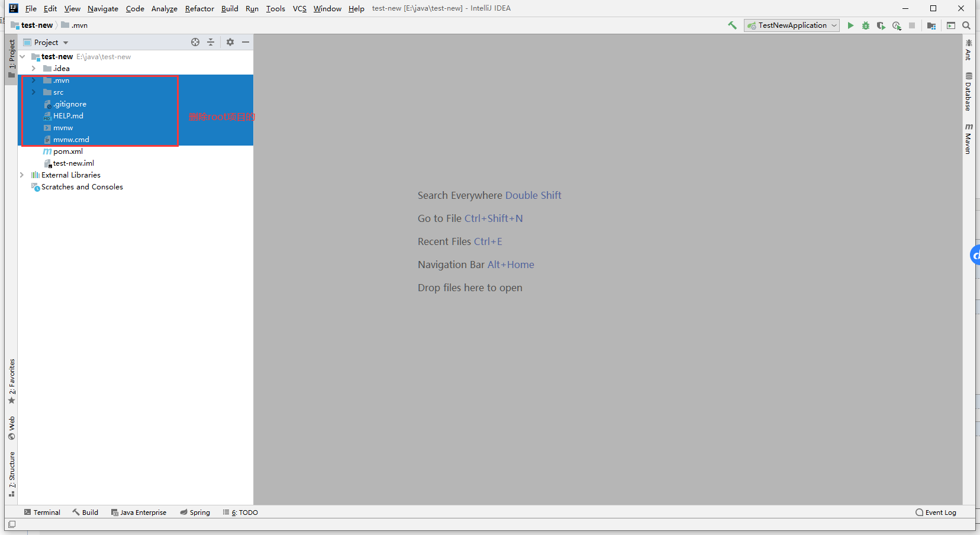Open the Run menu
Screen dimensions: 980x535
click(252, 8)
